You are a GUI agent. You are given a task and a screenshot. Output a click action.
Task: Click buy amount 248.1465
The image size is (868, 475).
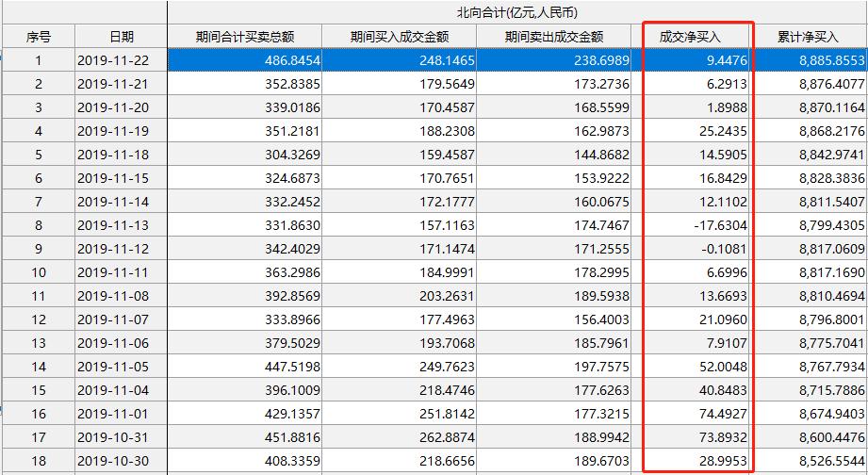click(x=399, y=59)
